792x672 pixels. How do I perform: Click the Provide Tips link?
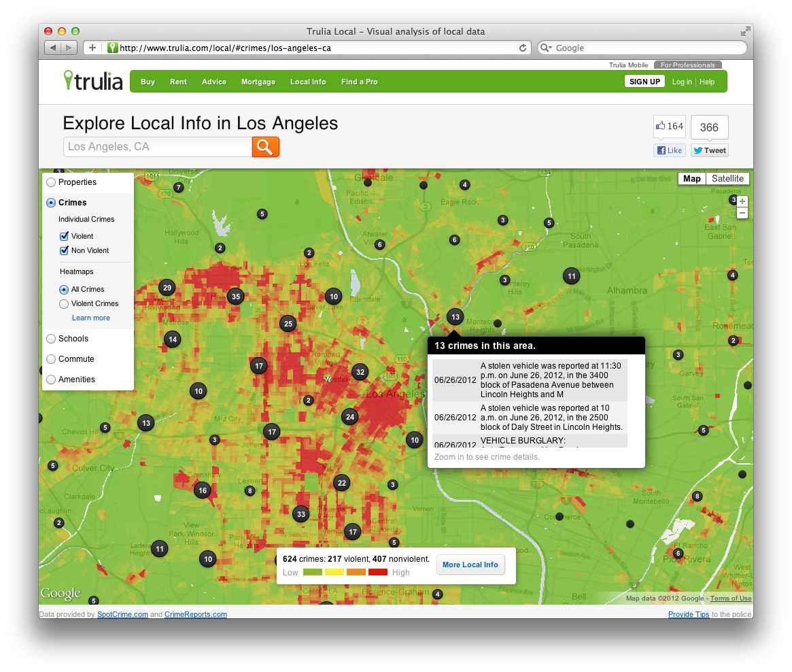click(689, 614)
